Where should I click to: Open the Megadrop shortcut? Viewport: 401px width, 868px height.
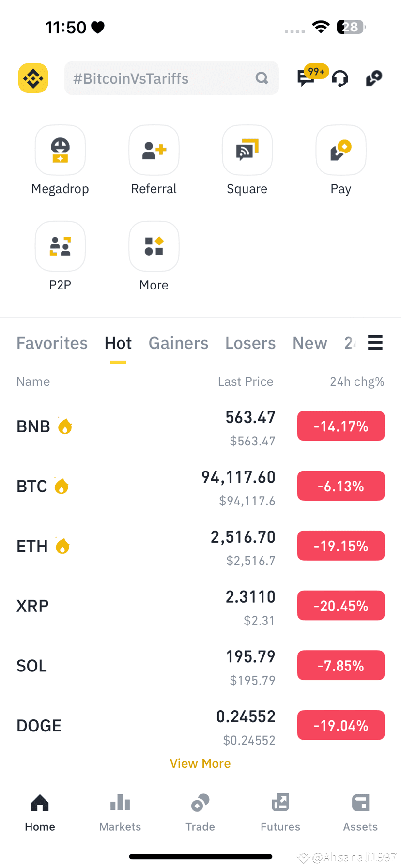tap(60, 150)
